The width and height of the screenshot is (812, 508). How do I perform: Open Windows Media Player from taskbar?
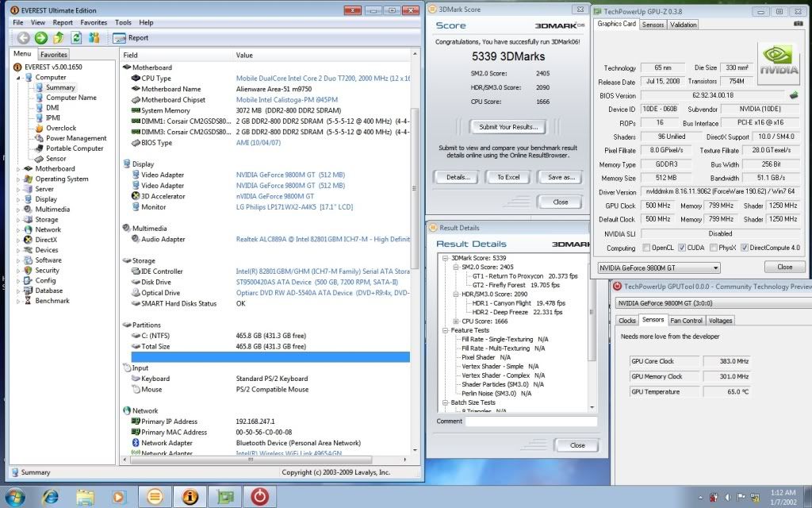point(119,497)
